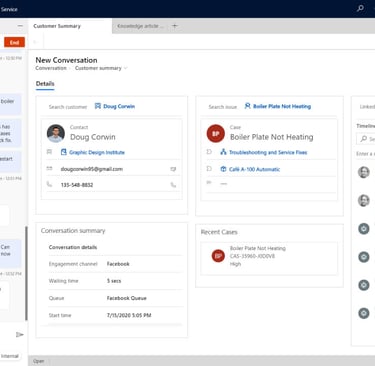Click the first timeline user avatar

364,172
